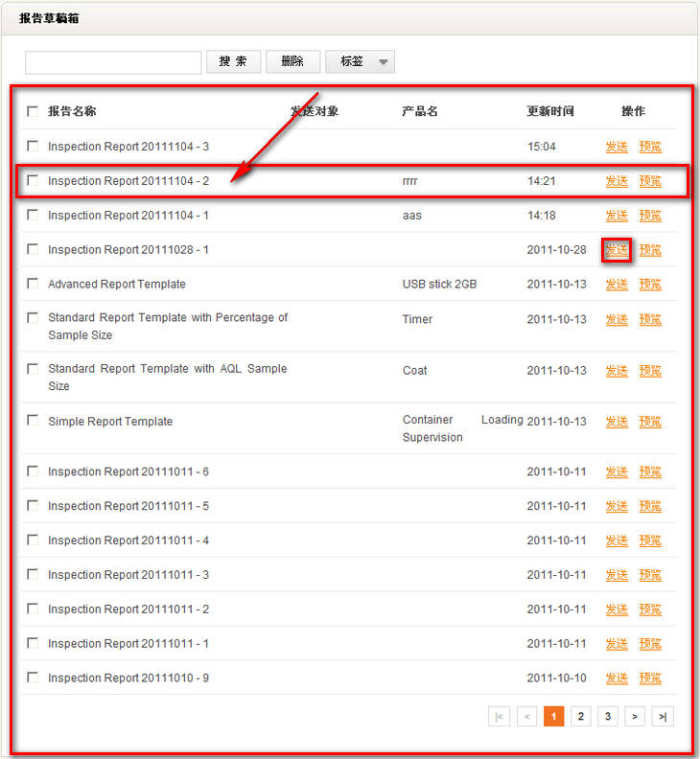The height and width of the screenshot is (759, 700).
Task: Open the 标签 dropdown menu
Action: coord(360,61)
